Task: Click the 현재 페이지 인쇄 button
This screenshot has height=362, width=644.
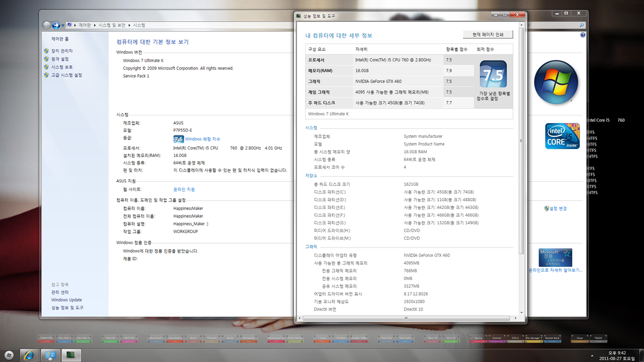Action: tap(488, 35)
